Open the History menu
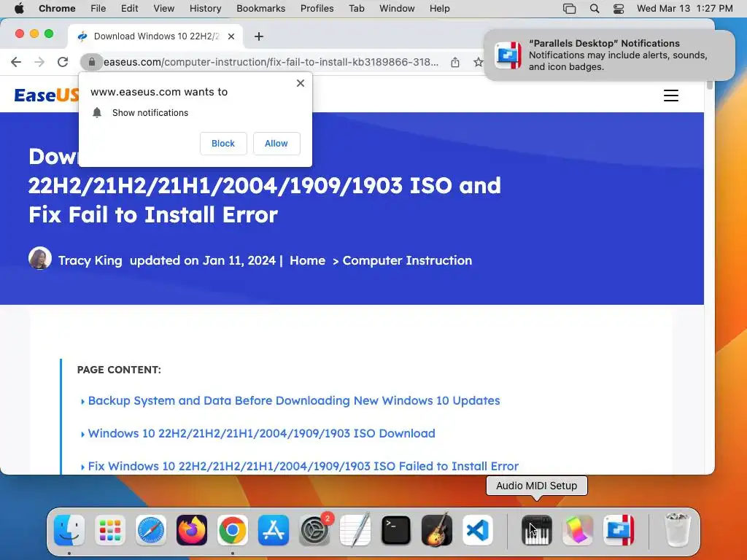 pyautogui.click(x=205, y=9)
